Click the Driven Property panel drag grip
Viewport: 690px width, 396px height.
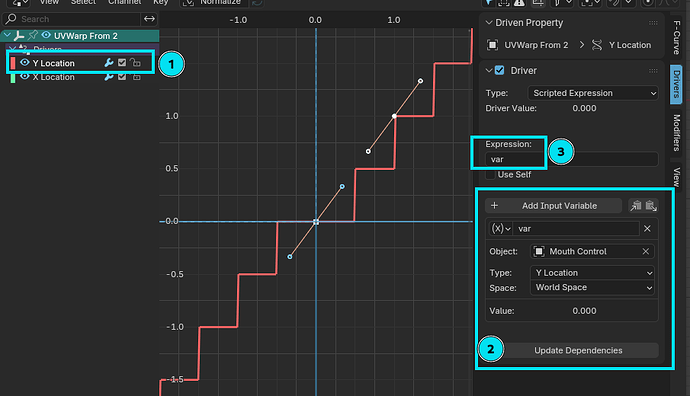click(653, 22)
